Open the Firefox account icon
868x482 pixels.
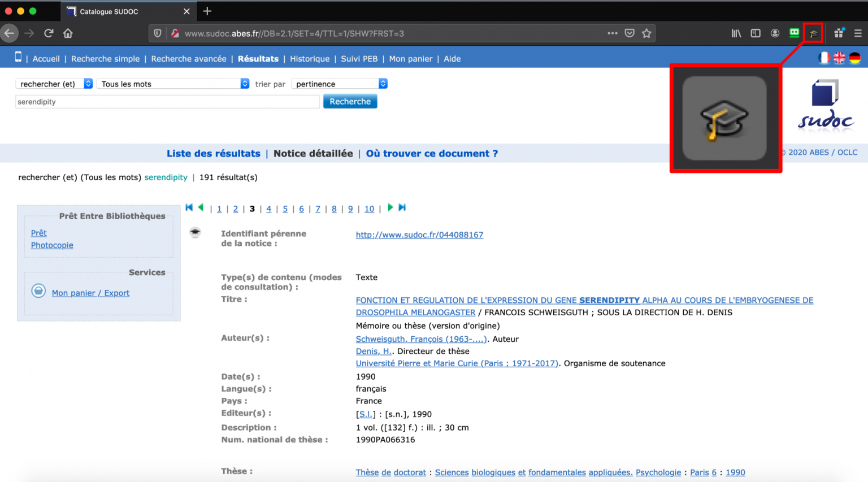pos(775,33)
